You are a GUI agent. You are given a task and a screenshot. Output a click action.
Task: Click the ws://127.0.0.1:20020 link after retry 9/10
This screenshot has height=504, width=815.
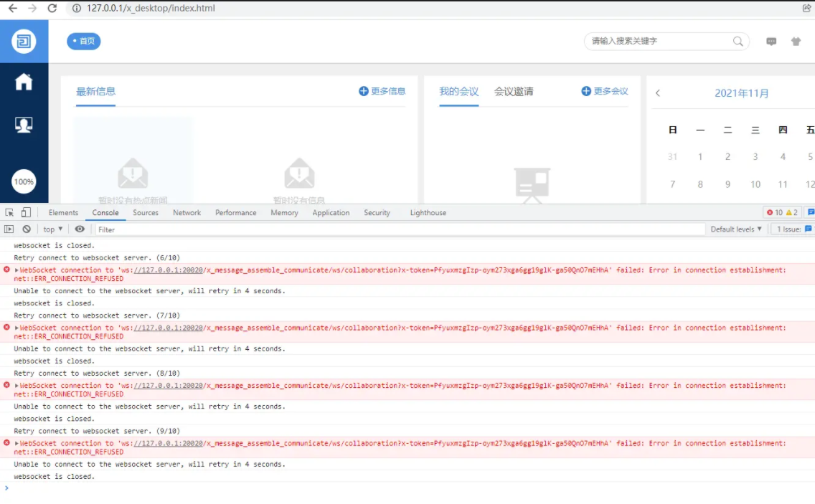(169, 443)
